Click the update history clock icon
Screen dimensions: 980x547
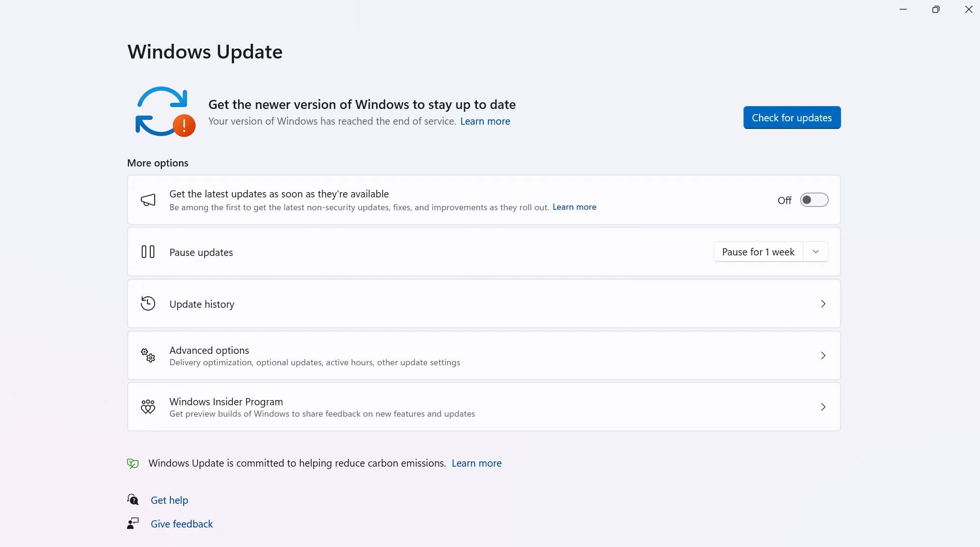tap(148, 303)
